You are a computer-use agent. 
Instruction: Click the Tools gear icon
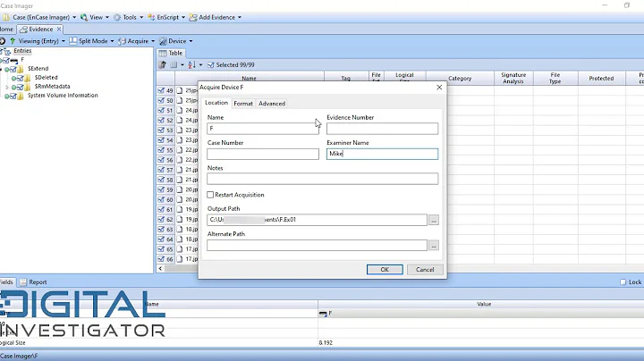click(117, 17)
